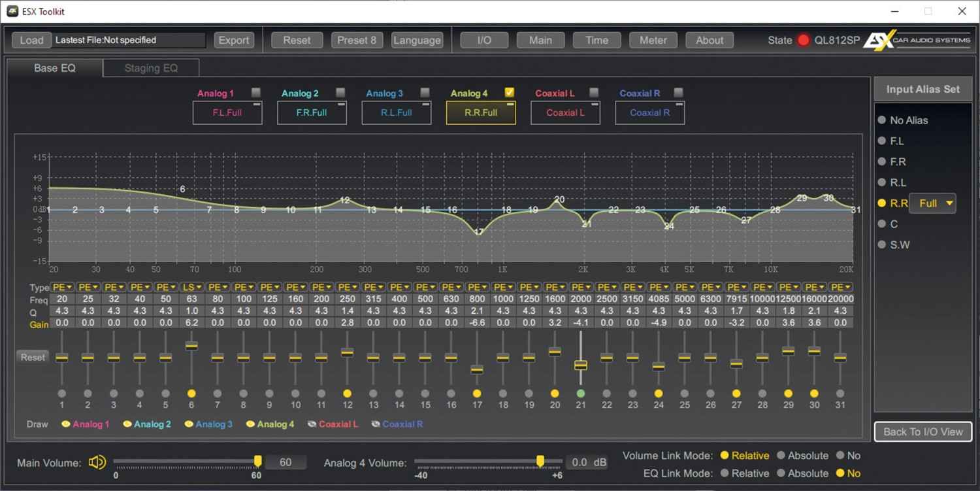The height and width of the screenshot is (491, 980).
Task: Switch to the Base EQ tab
Action: click(55, 68)
